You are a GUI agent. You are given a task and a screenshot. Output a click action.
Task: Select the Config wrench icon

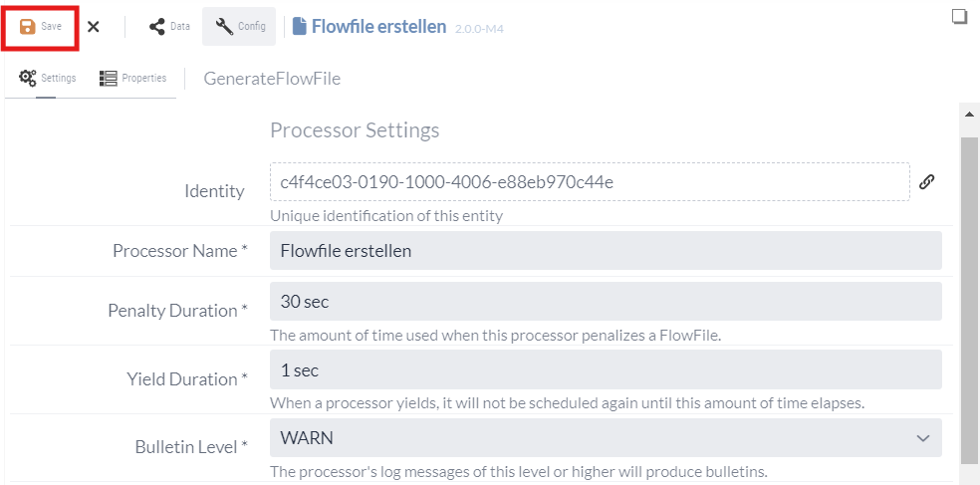224,27
